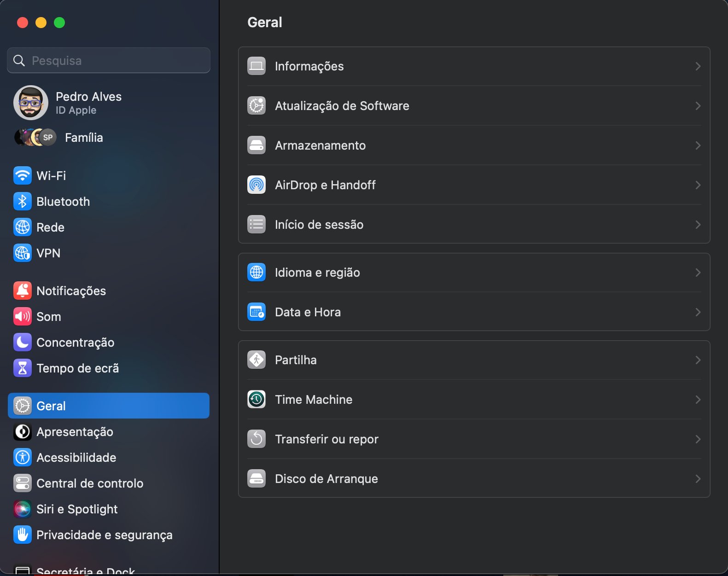This screenshot has width=728, height=576.
Task: Click the Informações laptop icon
Action: 256,66
